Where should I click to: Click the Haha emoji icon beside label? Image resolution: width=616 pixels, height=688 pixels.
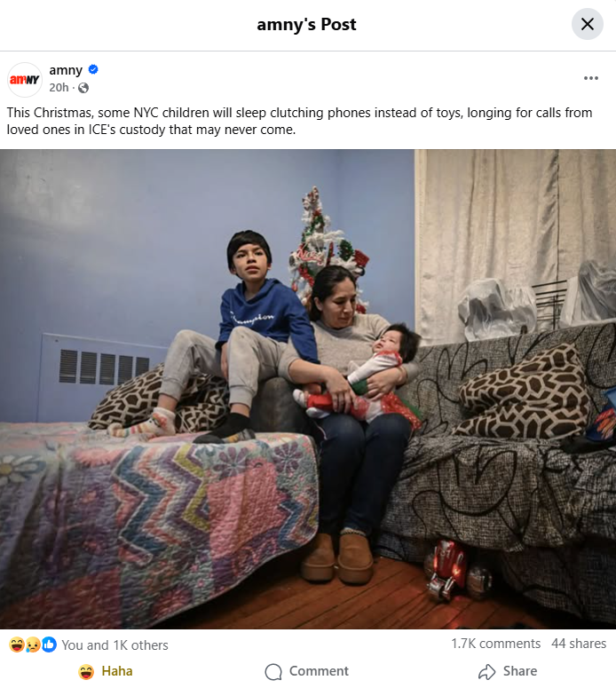point(86,671)
